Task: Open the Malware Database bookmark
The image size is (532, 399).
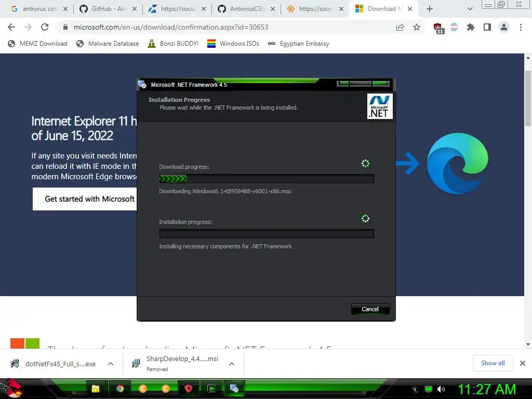Action: tap(108, 44)
